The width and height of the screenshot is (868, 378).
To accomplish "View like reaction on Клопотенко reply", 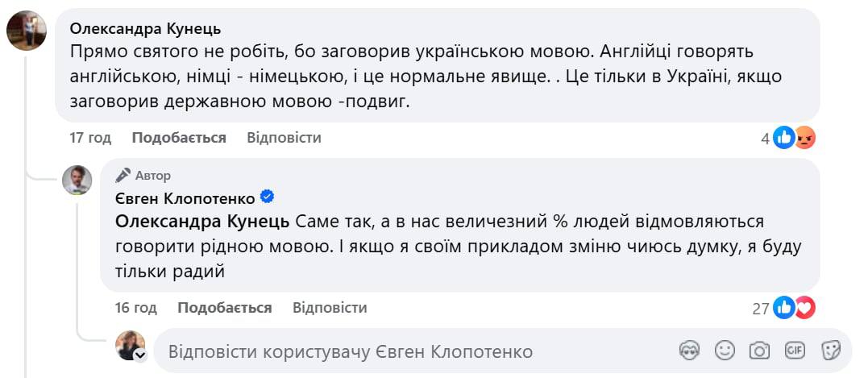I will (783, 308).
